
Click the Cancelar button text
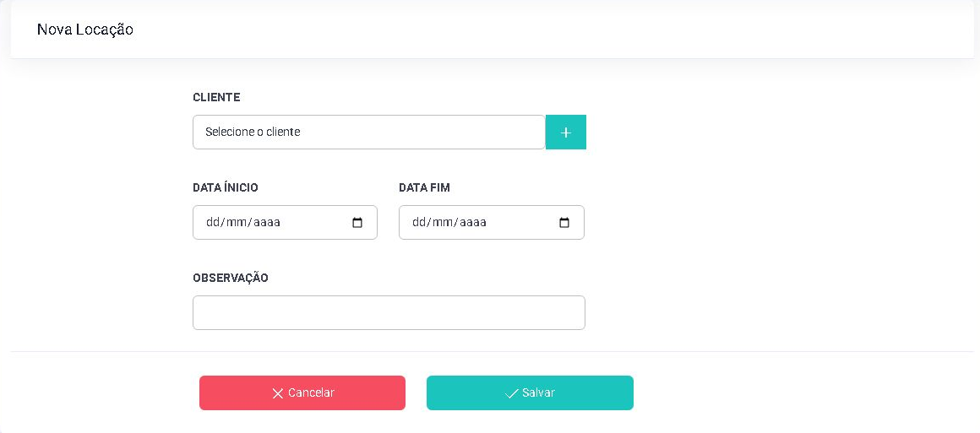[x=311, y=393]
